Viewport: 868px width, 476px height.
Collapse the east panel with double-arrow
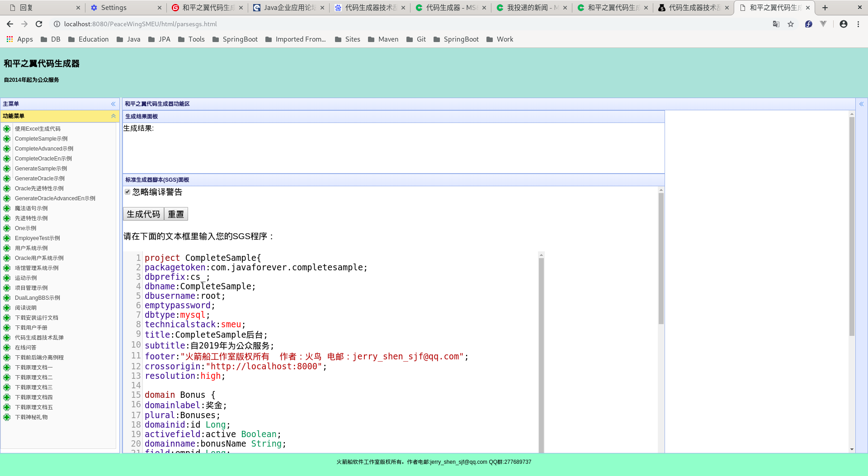pyautogui.click(x=862, y=104)
